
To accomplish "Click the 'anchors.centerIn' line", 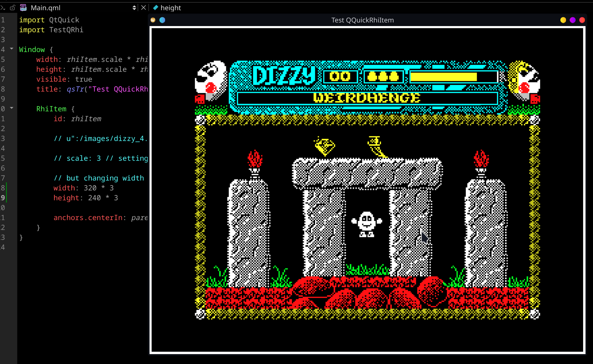I will click(x=101, y=218).
